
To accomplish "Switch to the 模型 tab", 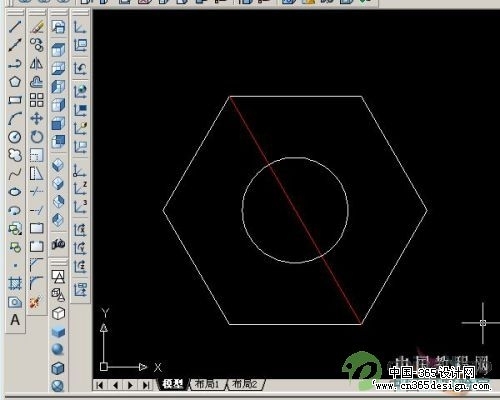I will [x=172, y=384].
